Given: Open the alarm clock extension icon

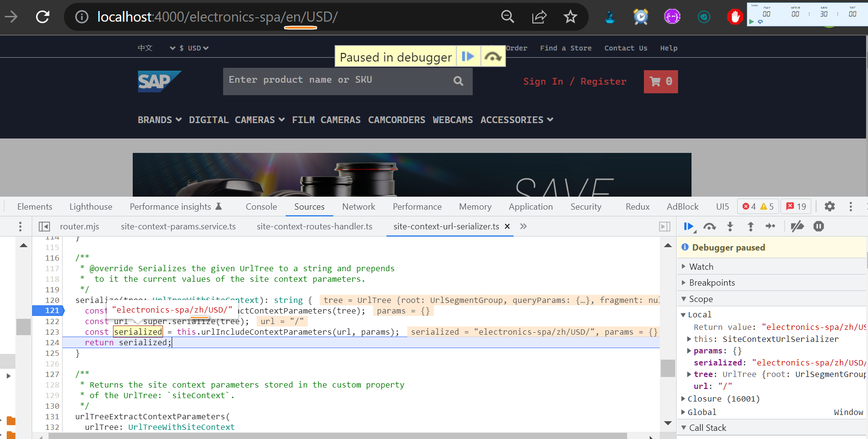Looking at the screenshot, I should 641,17.
